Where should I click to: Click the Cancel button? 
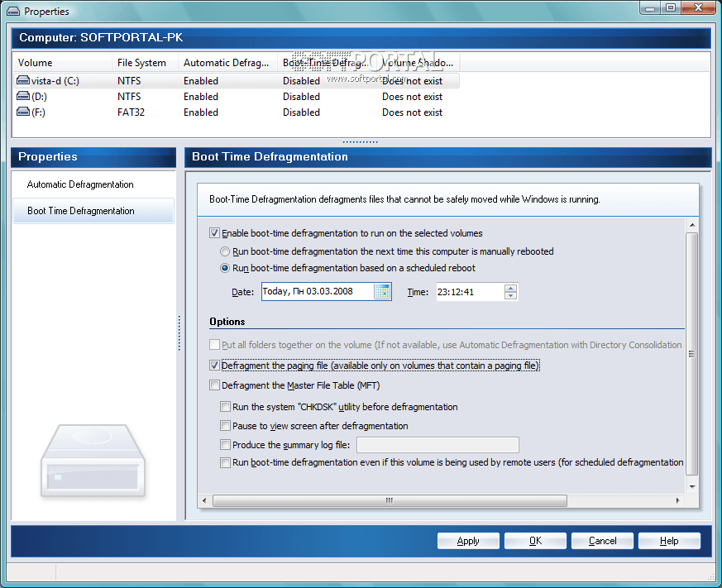click(602, 541)
